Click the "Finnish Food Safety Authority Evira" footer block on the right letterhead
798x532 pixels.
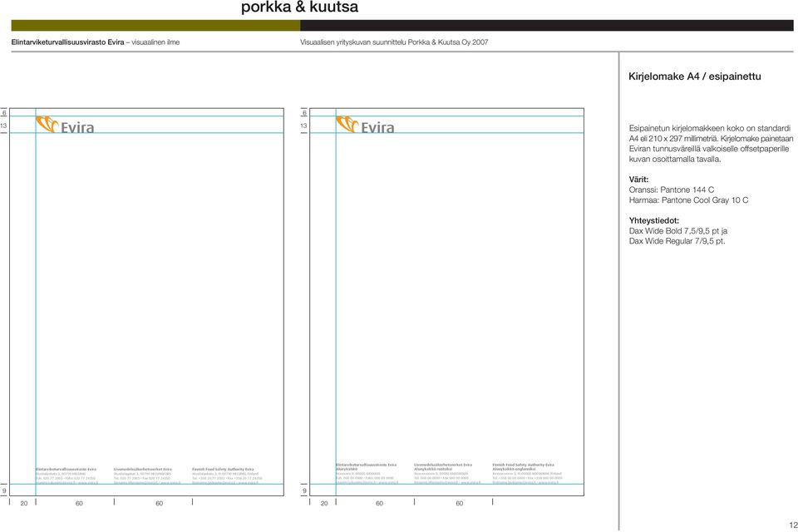(x=527, y=474)
